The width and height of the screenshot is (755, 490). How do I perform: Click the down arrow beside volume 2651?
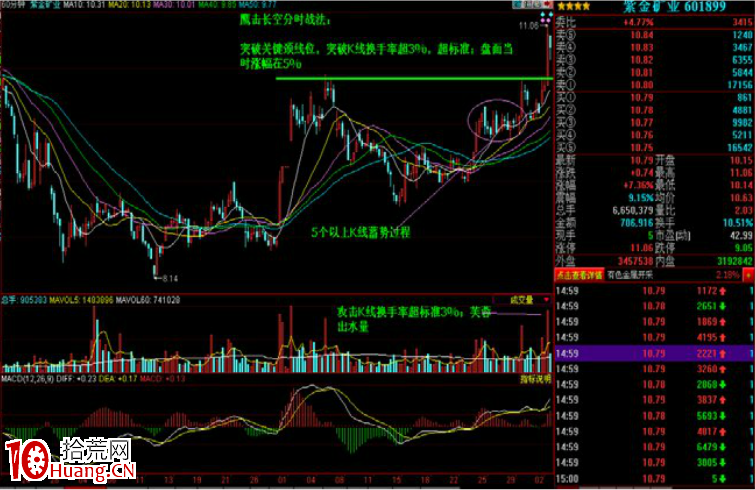coord(722,306)
